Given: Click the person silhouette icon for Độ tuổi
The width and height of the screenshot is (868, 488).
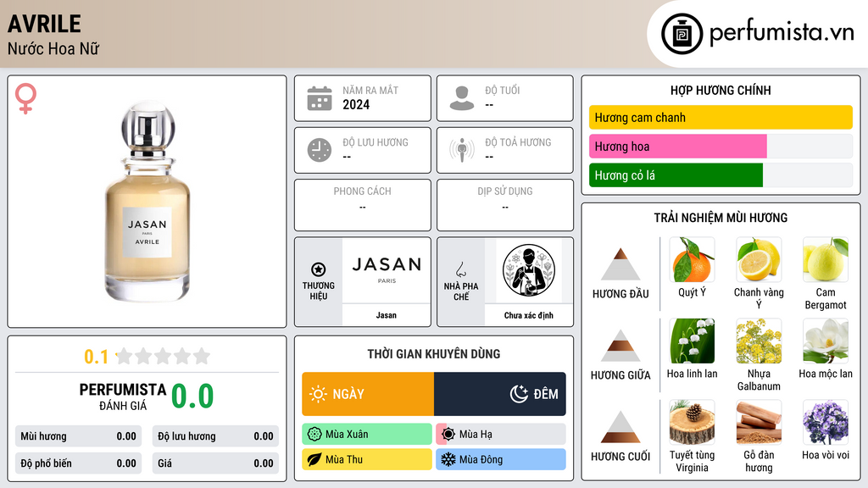Looking at the screenshot, I should coord(462,98).
